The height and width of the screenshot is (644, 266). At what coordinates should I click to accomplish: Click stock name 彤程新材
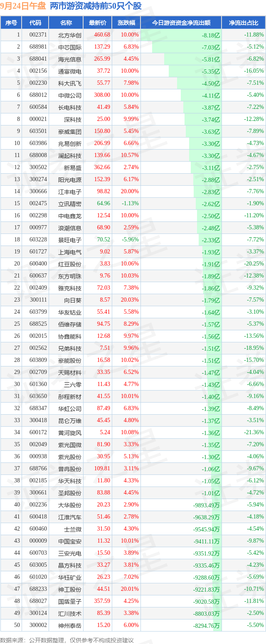(70, 396)
